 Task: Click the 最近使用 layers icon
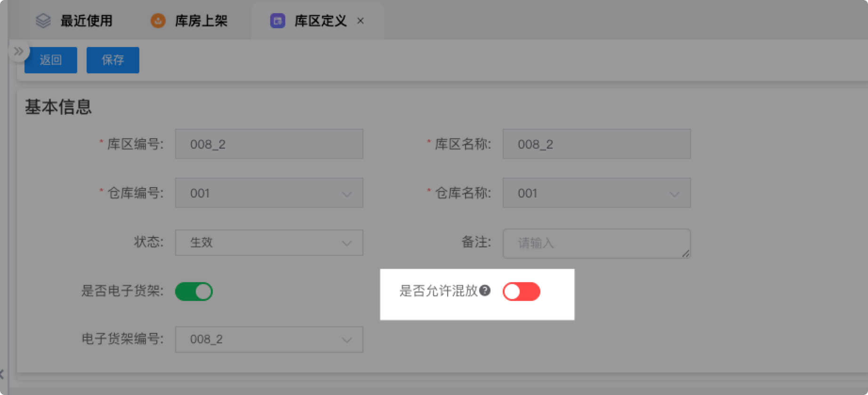tap(43, 21)
